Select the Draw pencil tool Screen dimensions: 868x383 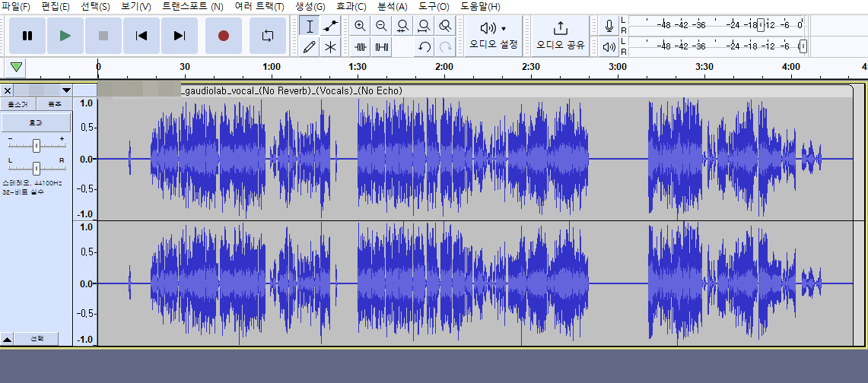click(x=310, y=47)
